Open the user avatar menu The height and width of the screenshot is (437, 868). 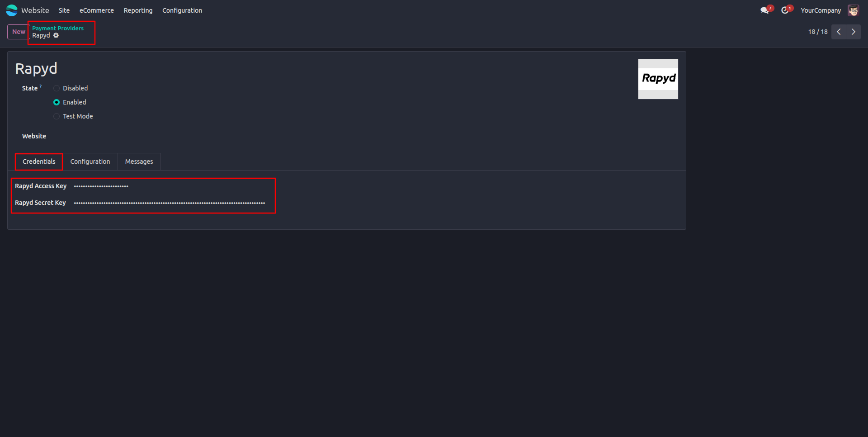(853, 10)
